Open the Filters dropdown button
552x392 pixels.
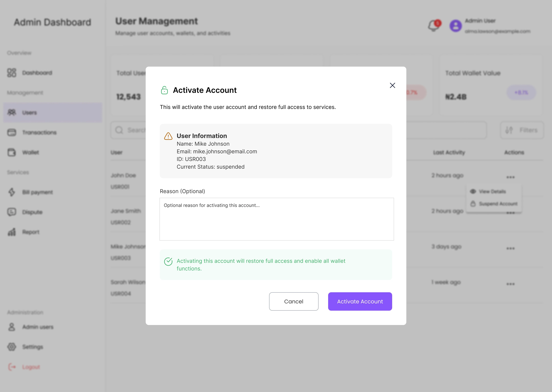click(522, 130)
